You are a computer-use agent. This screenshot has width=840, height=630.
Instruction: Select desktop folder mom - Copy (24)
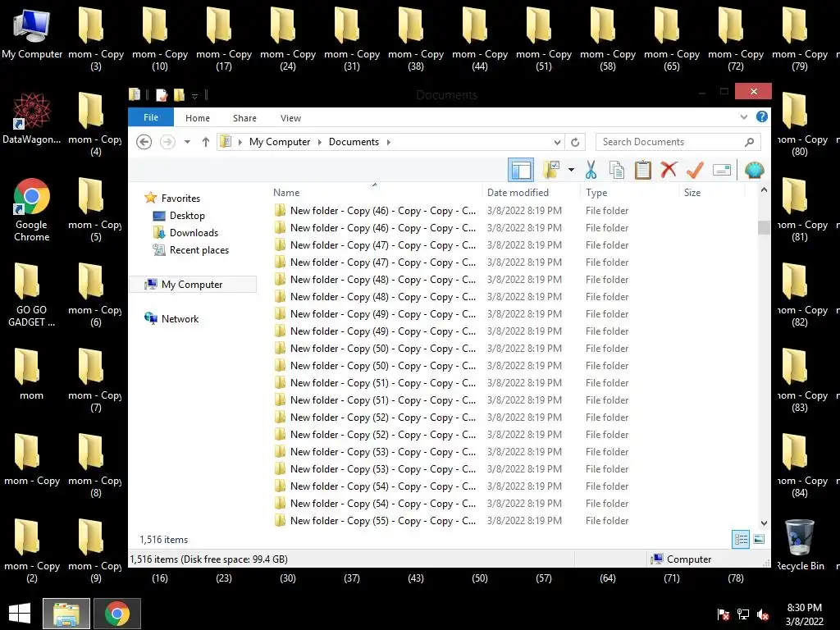tap(288, 39)
